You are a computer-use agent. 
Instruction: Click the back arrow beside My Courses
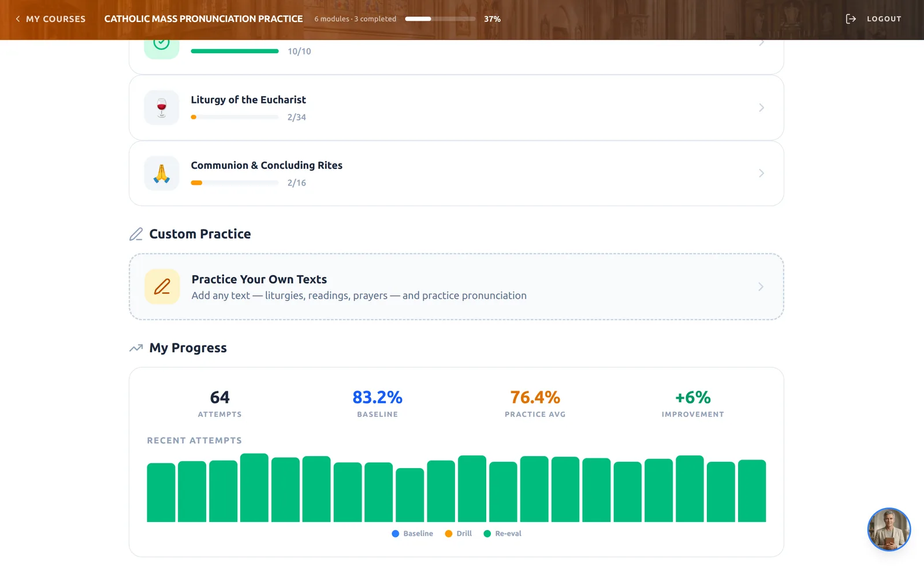coord(18,19)
